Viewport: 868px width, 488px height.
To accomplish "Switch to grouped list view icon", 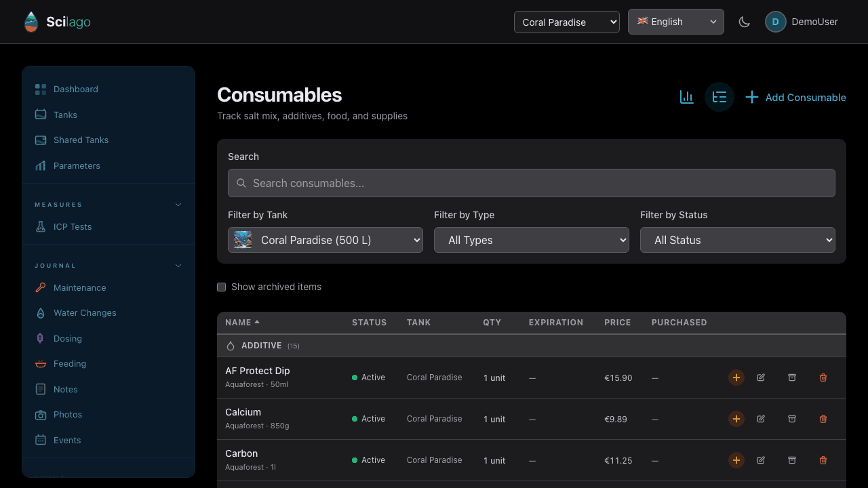I will tap(719, 97).
